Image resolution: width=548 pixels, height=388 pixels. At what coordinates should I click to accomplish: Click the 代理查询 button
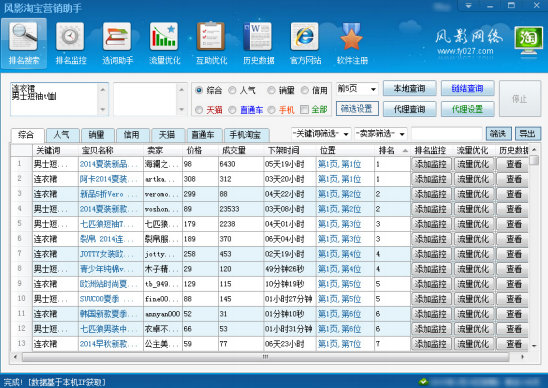click(x=410, y=109)
